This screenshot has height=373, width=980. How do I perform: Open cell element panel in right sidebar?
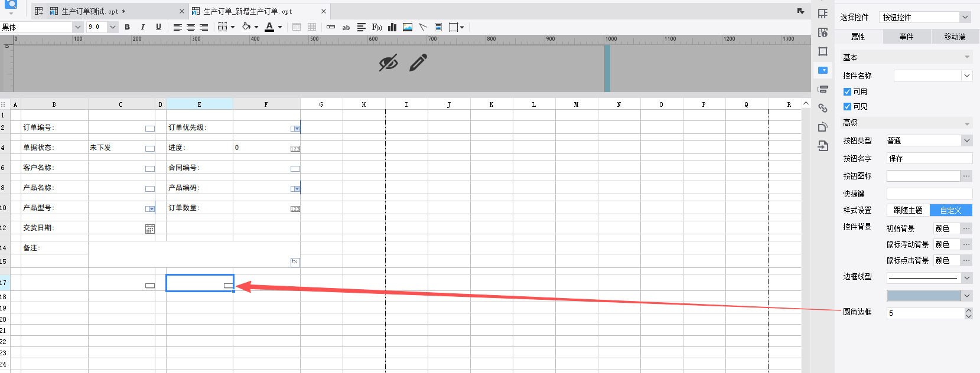click(x=823, y=14)
